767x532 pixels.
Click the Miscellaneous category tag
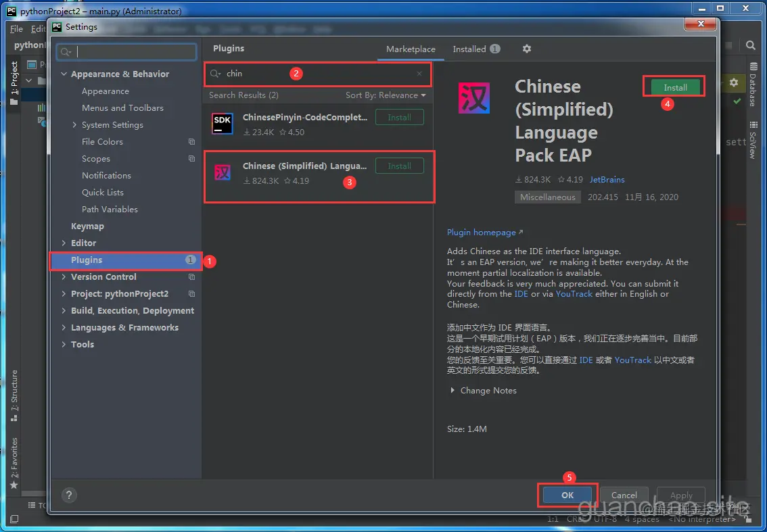pos(548,197)
